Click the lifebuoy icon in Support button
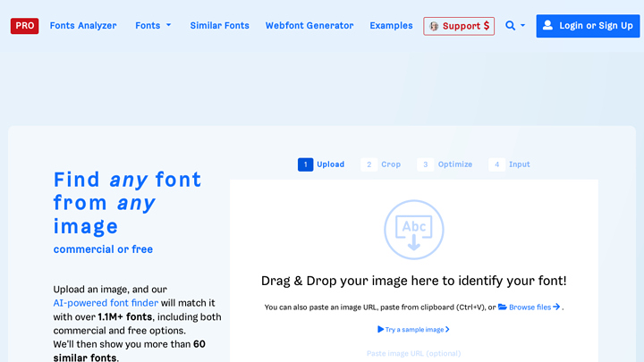The width and height of the screenshot is (644, 362). point(434,26)
